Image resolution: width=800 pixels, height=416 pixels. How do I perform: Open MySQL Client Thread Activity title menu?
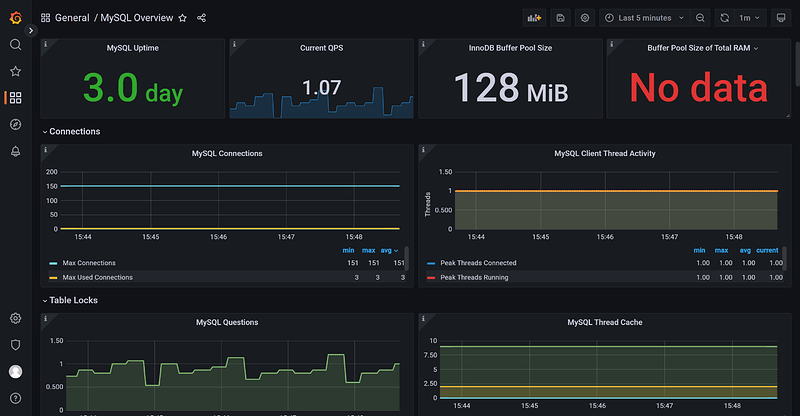coord(605,154)
